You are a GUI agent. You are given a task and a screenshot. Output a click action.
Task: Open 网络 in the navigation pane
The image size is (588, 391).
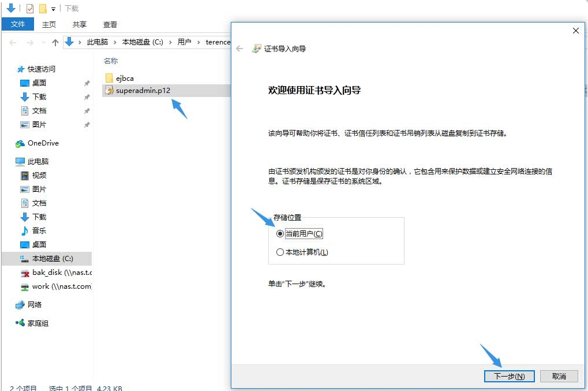coord(28,305)
